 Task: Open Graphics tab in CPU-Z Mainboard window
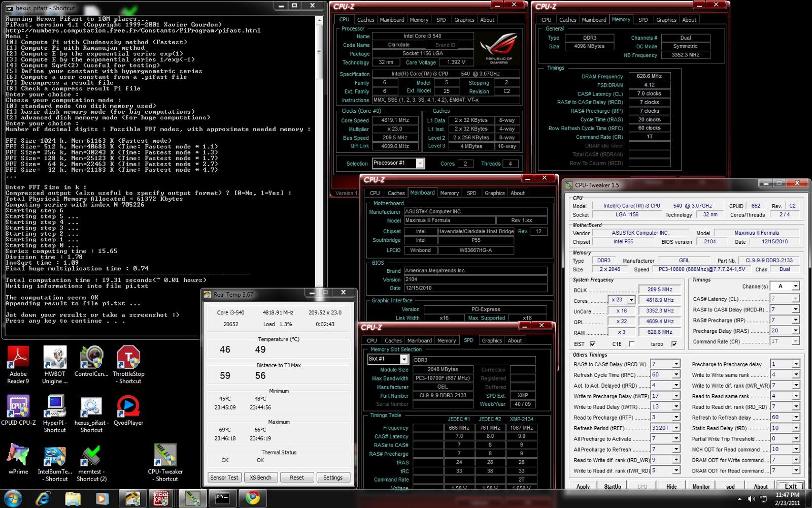tap(495, 193)
